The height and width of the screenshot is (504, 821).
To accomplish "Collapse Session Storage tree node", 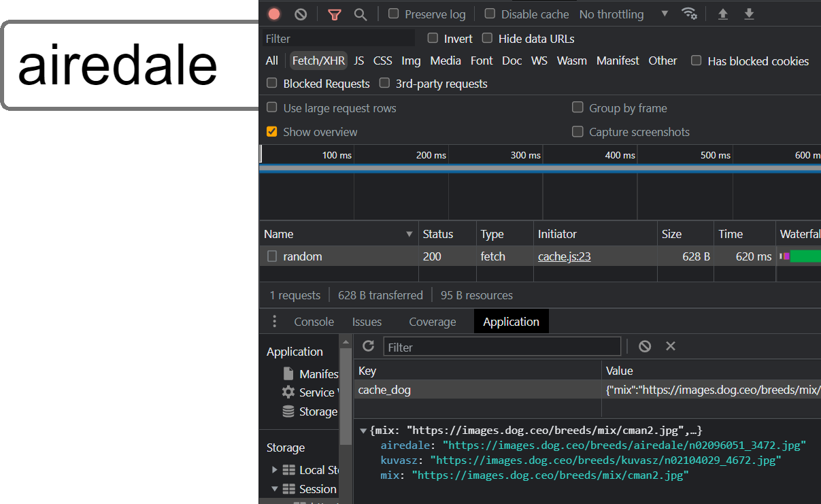I will coord(275,488).
